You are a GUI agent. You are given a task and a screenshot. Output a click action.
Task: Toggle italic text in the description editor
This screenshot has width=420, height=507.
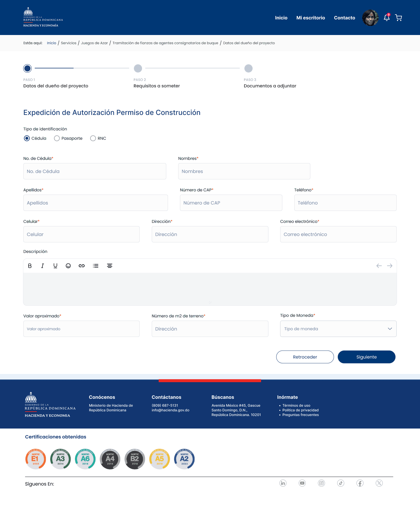(43, 266)
